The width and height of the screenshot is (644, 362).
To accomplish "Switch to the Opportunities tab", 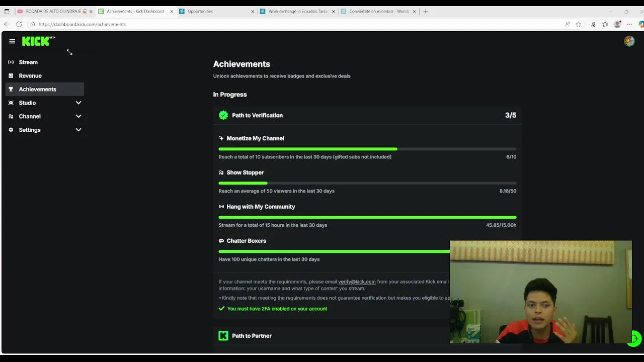I will coord(216,11).
